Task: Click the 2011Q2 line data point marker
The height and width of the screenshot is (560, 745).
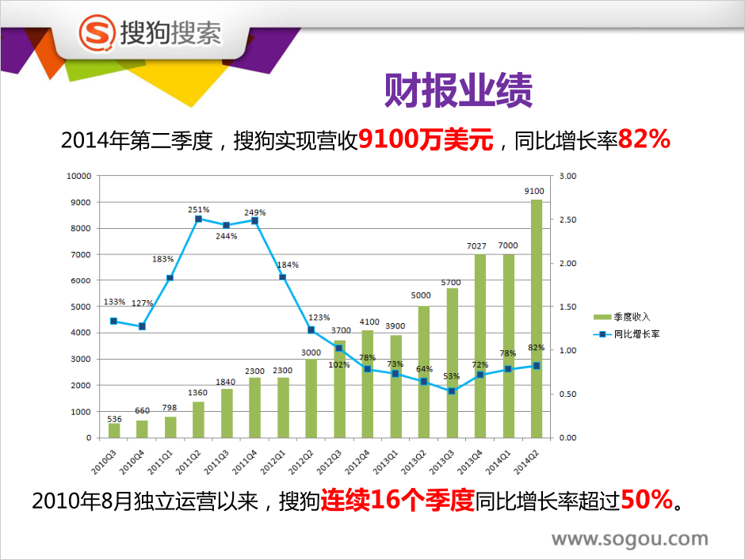Action: [x=199, y=219]
